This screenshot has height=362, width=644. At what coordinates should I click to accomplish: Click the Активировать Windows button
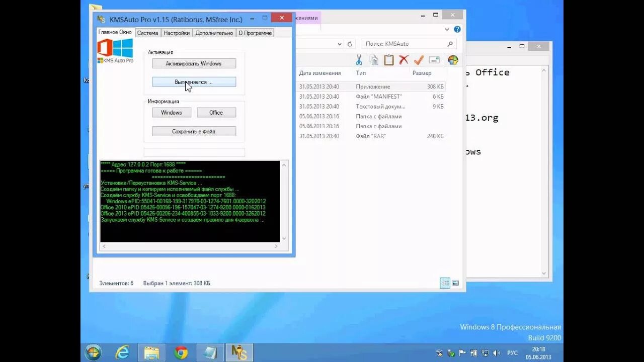click(194, 63)
